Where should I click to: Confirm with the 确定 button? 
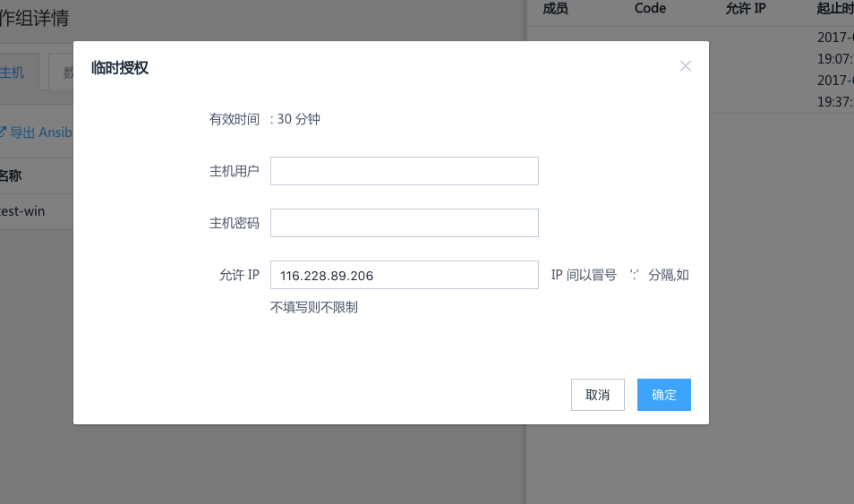click(x=664, y=395)
